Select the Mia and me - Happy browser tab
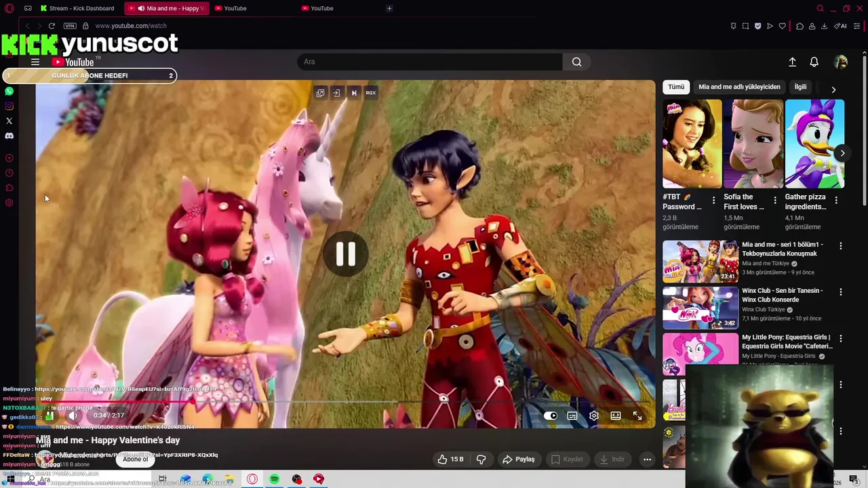This screenshot has width=868, height=488. tap(167, 8)
